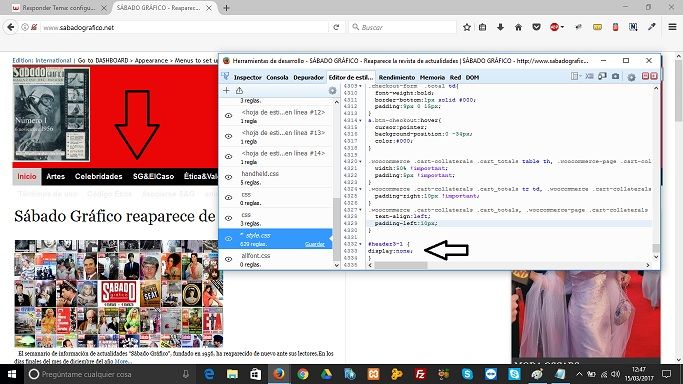Toggle visibility of css sheet with 3 reglas
The width and height of the screenshot is (683, 384).
click(x=228, y=218)
